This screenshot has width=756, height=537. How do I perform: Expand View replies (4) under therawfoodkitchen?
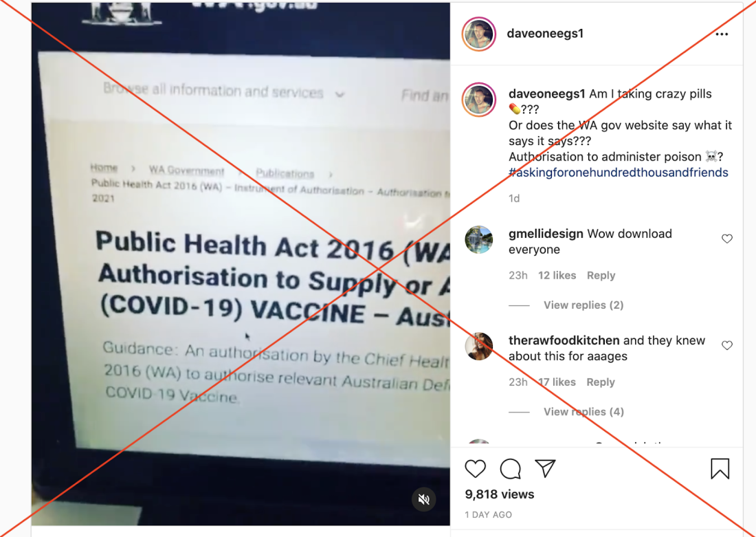583,412
